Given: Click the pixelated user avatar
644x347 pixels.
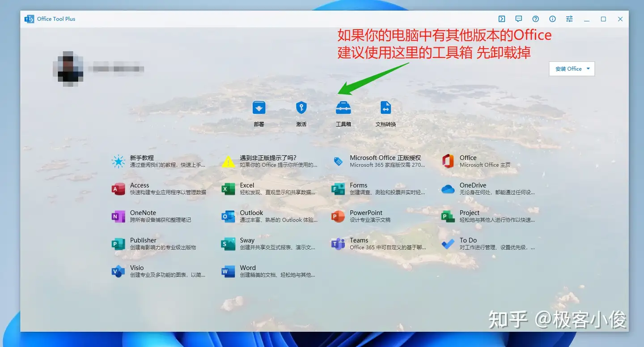Looking at the screenshot, I should [68, 69].
